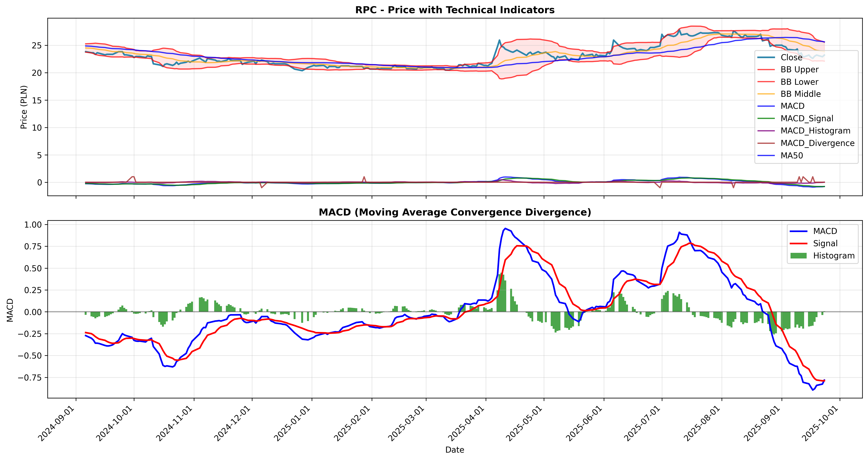Select the 'BB Upper' legend entry

[799, 69]
